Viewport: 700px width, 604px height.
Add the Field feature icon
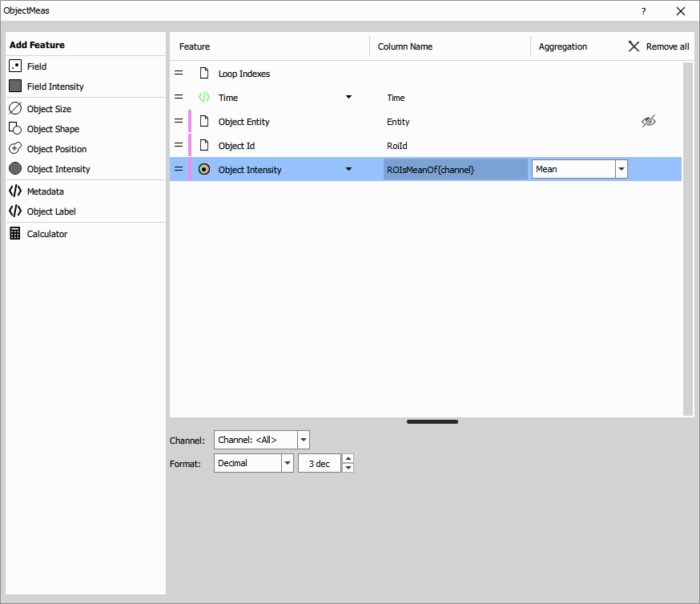15,66
